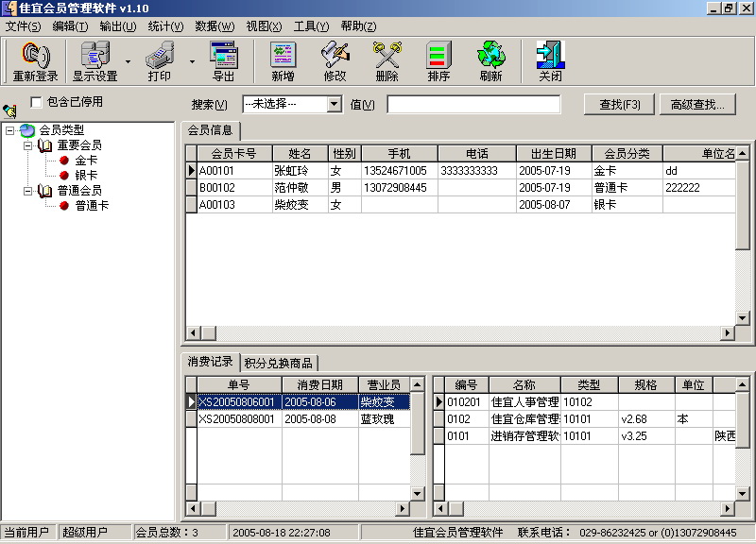The height and width of the screenshot is (544, 756).
Task: Click the 高级查找... button
Action: [697, 104]
